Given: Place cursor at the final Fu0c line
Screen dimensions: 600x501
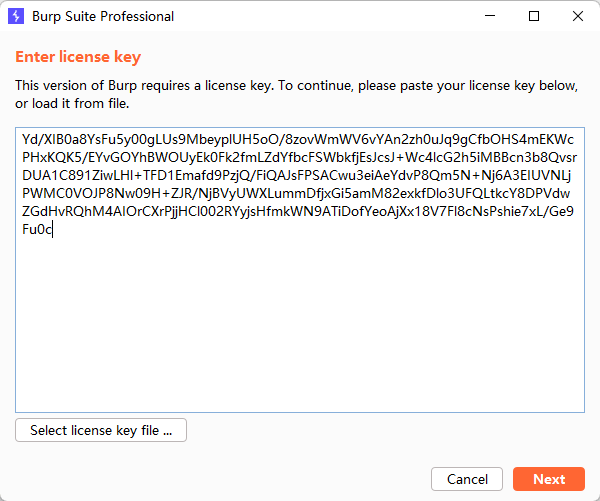Looking at the screenshot, I should click(37, 230).
